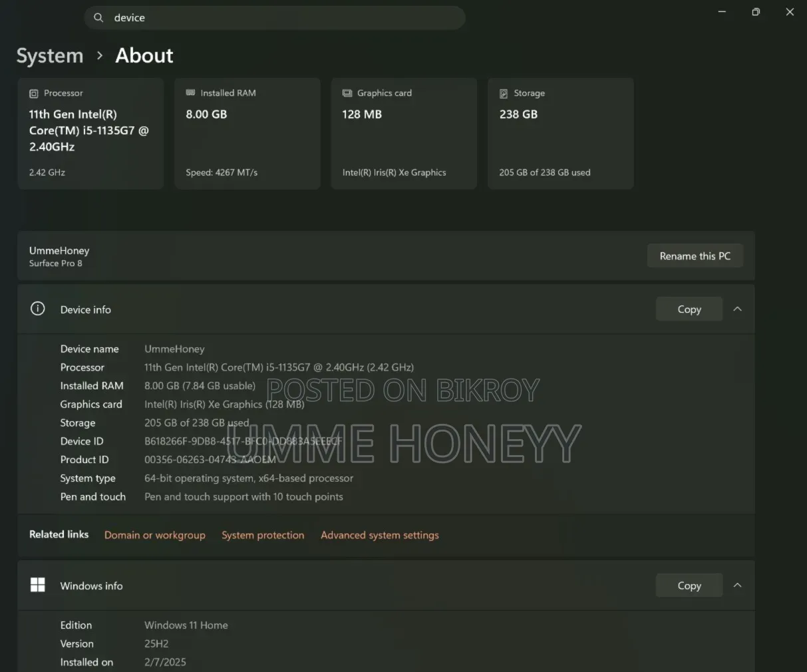
Task: Click Rename this PC button
Action: 695,256
